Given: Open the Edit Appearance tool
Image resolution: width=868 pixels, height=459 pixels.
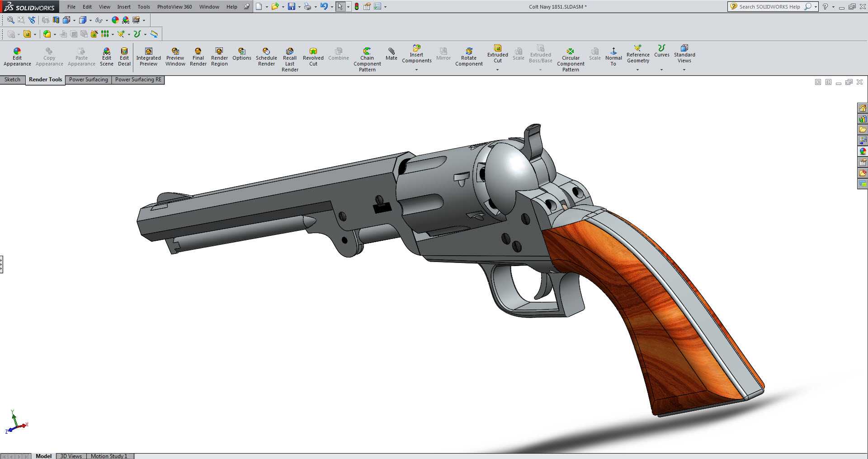Looking at the screenshot, I should pyautogui.click(x=17, y=57).
